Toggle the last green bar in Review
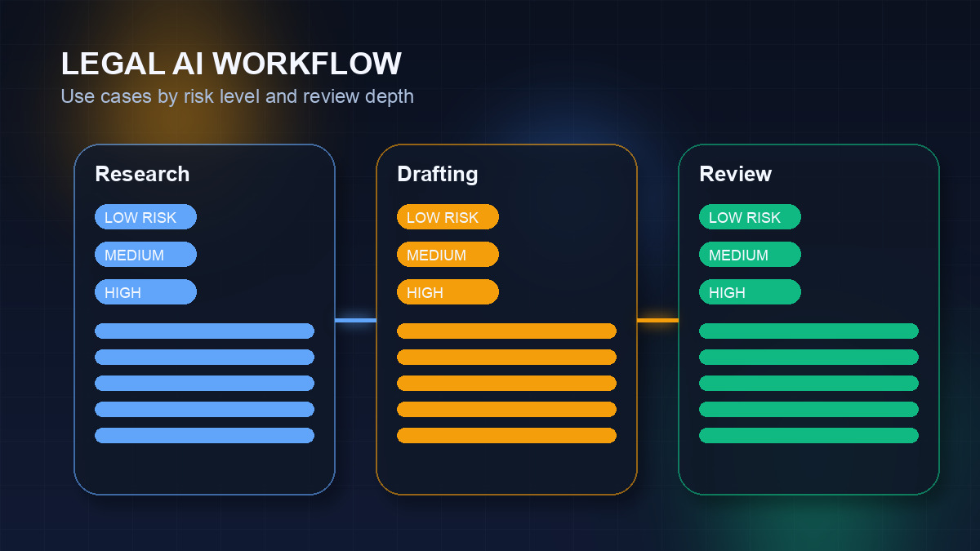980x551 pixels. click(x=808, y=435)
